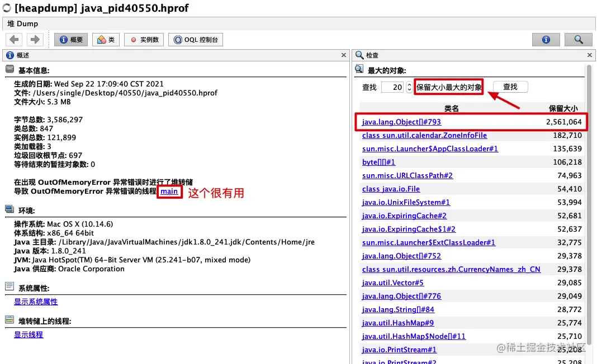Go back with the left arrow button
This screenshot has height=364, width=597.
(x=14, y=40)
